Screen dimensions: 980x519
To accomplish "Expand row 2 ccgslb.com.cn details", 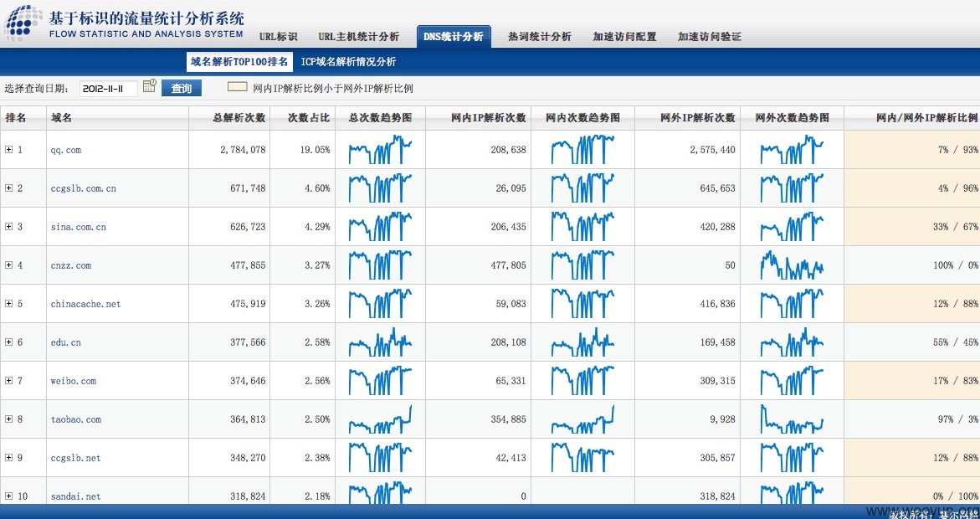I will click(x=8, y=188).
